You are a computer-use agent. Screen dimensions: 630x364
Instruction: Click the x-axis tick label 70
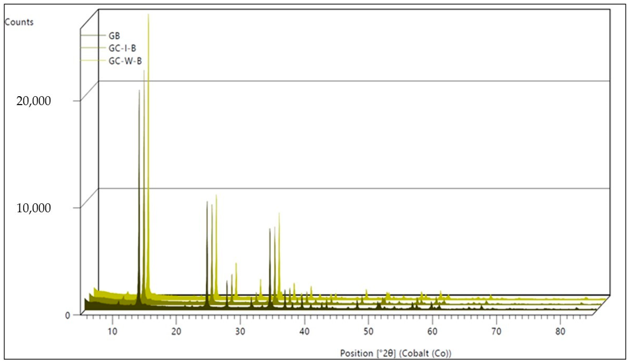pos(496,332)
